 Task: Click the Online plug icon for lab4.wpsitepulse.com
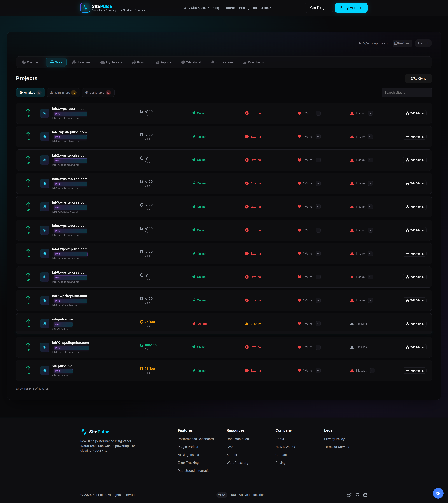tap(194, 253)
